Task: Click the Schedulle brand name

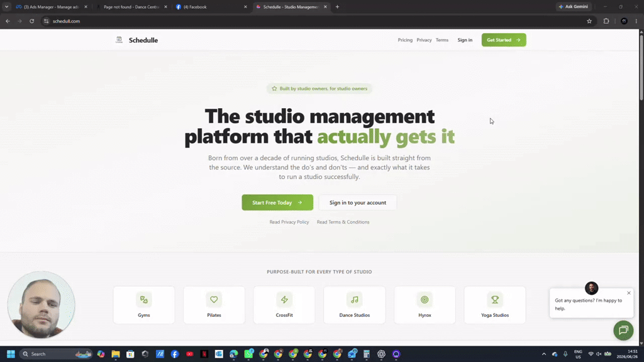Action: tap(143, 40)
